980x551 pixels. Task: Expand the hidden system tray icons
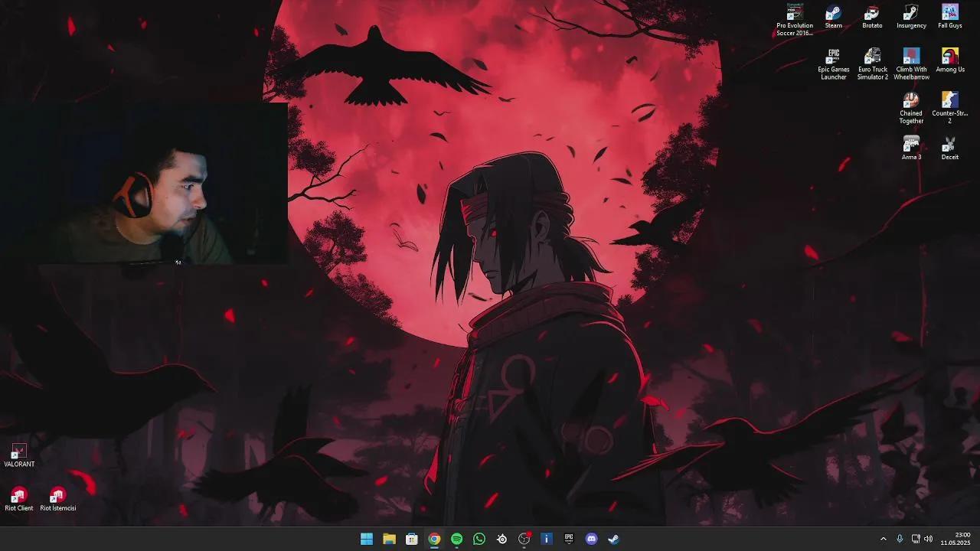pos(883,539)
